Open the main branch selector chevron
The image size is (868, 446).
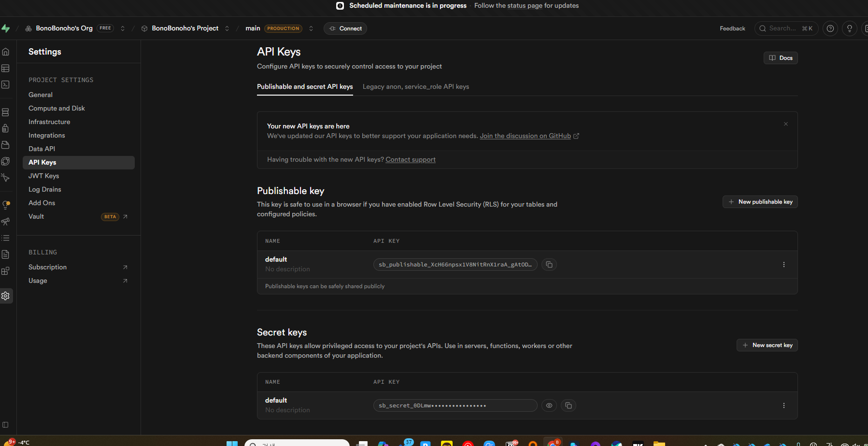311,28
